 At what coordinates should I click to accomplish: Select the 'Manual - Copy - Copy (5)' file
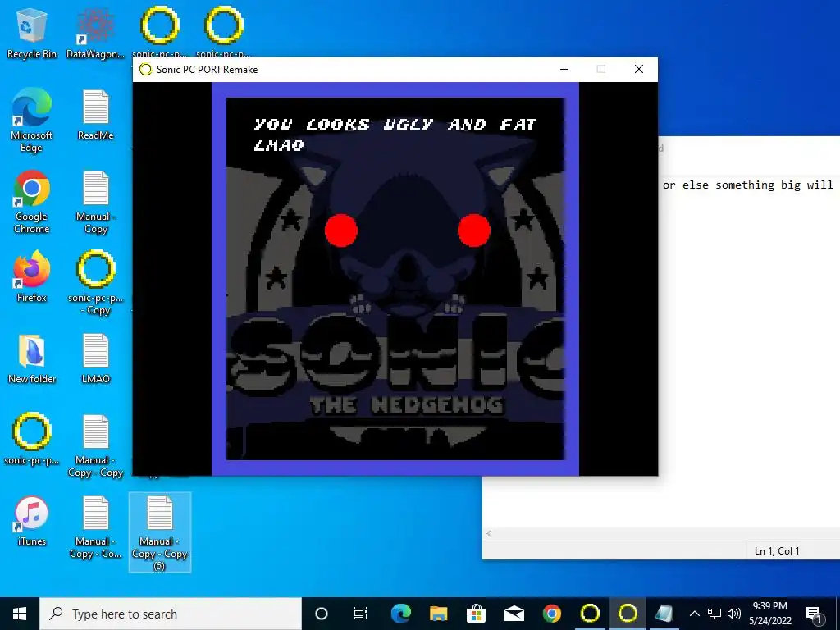point(160,532)
